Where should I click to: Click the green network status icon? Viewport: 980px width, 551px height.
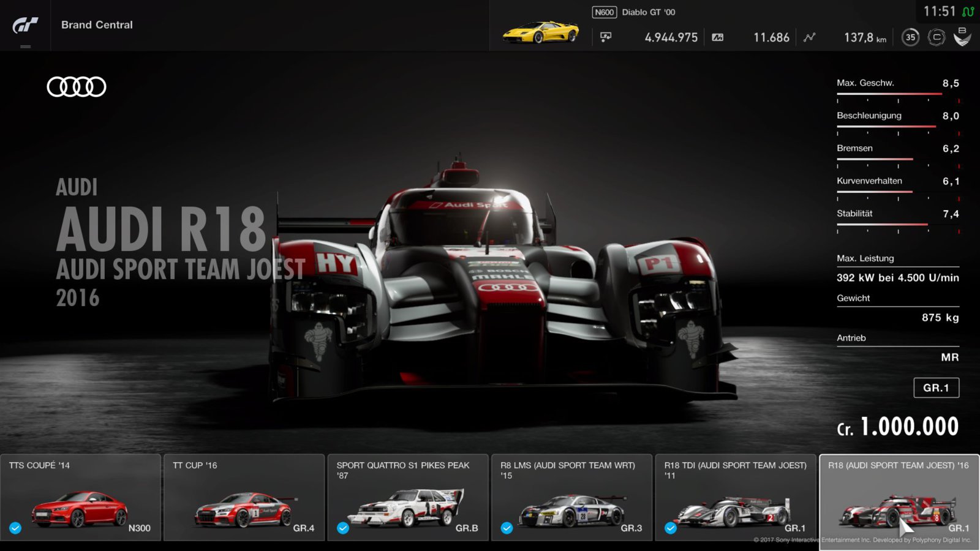[968, 12]
